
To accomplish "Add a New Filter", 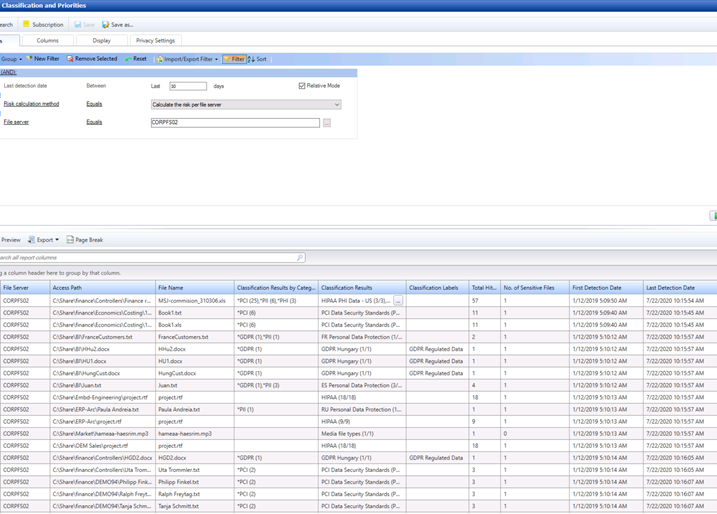I will pyautogui.click(x=32, y=59).
